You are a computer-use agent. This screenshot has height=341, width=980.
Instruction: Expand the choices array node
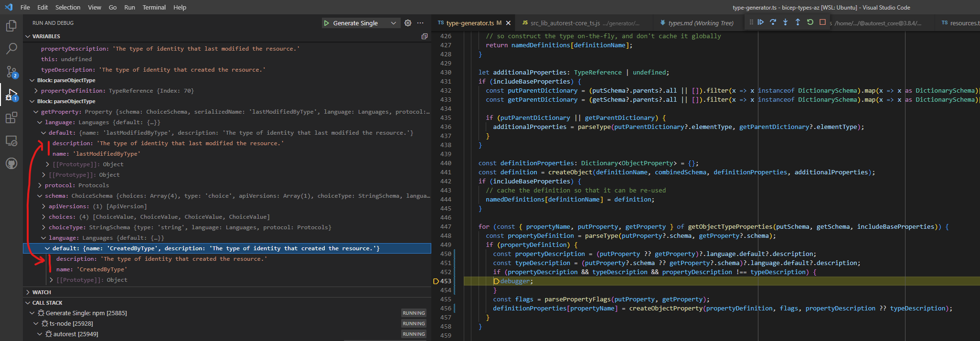[x=43, y=217]
